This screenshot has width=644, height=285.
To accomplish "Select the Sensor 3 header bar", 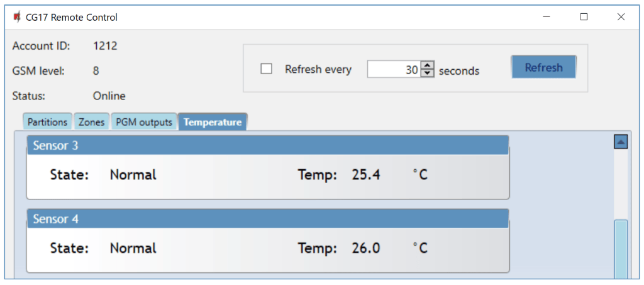I will [x=267, y=145].
